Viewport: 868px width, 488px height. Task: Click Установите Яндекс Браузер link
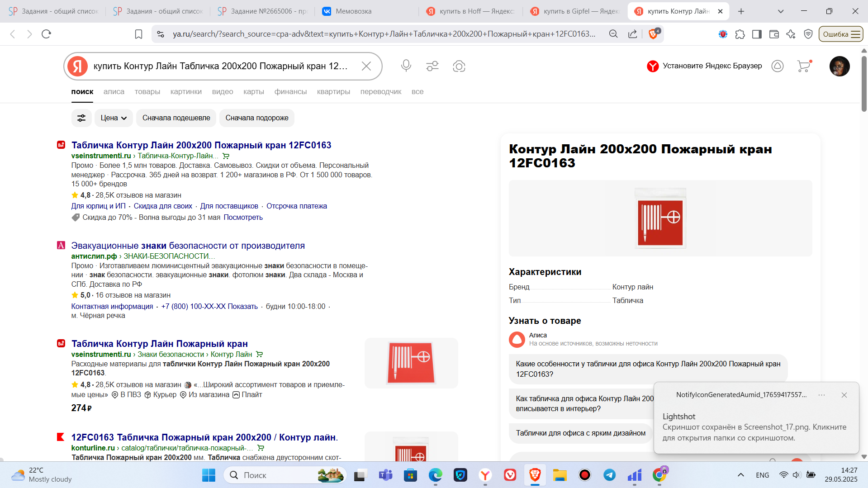tap(712, 66)
